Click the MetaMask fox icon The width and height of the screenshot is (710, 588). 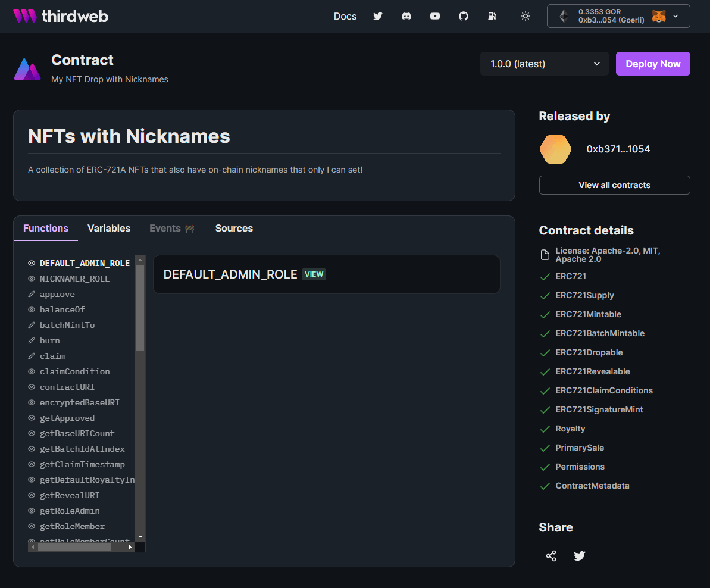pyautogui.click(x=659, y=16)
